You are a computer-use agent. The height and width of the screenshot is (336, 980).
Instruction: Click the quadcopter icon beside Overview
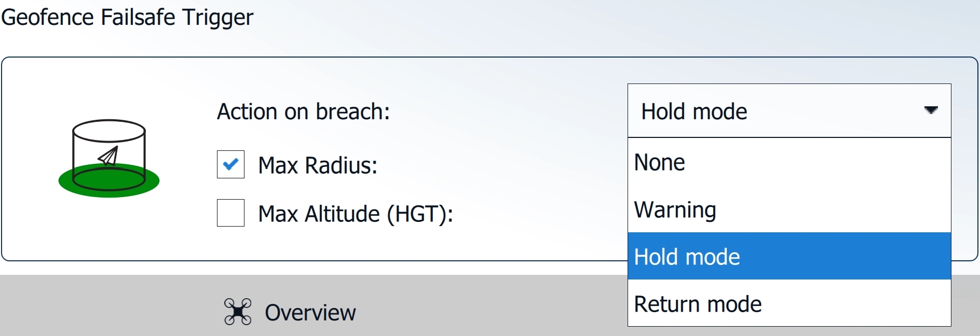click(x=238, y=312)
